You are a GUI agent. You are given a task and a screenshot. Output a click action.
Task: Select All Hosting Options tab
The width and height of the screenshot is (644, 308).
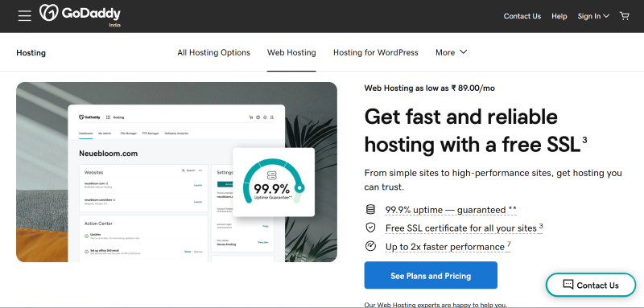pos(213,52)
